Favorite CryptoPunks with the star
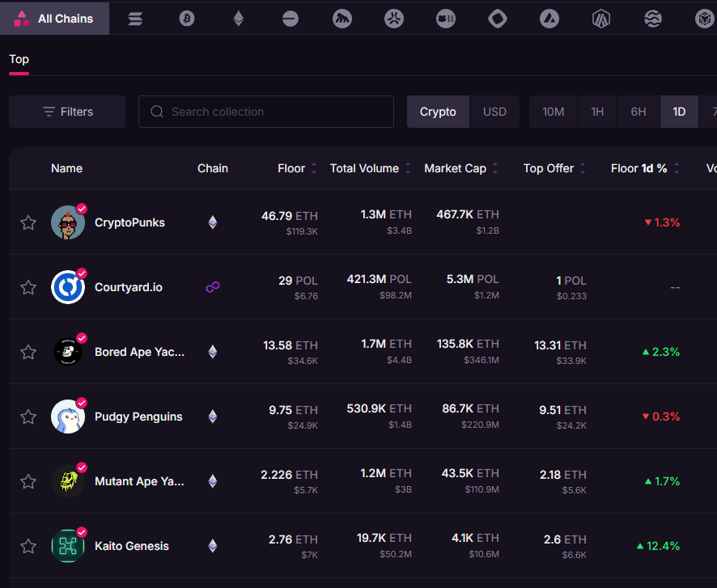 click(x=28, y=222)
